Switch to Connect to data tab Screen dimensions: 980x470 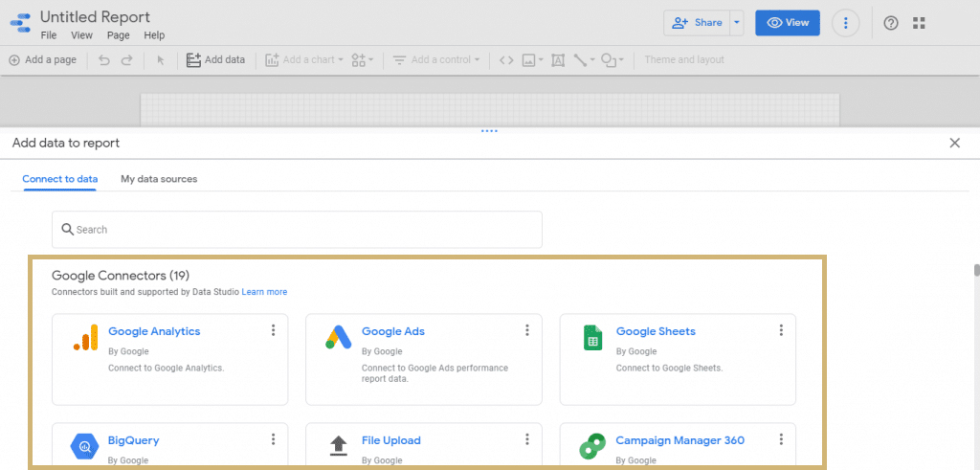60,179
